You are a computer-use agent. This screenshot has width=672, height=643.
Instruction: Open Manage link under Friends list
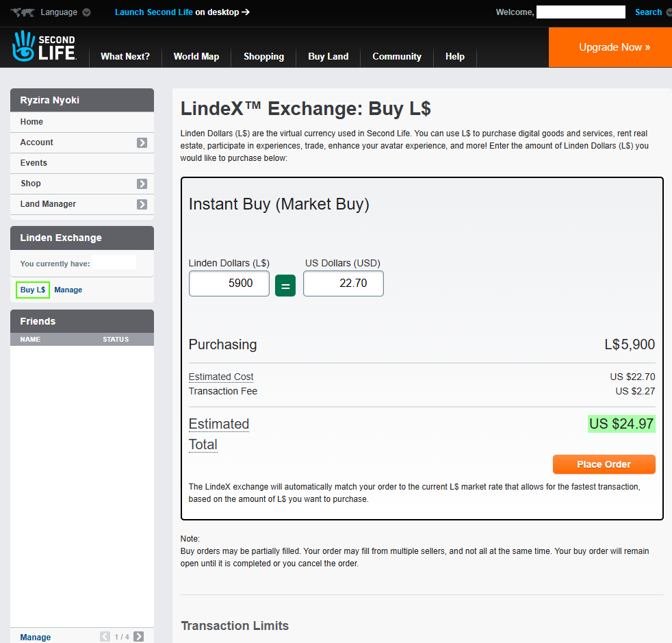click(36, 638)
